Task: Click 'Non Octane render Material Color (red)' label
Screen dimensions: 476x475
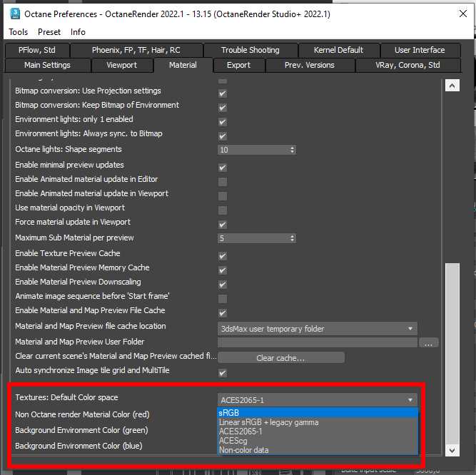Action: click(x=82, y=414)
